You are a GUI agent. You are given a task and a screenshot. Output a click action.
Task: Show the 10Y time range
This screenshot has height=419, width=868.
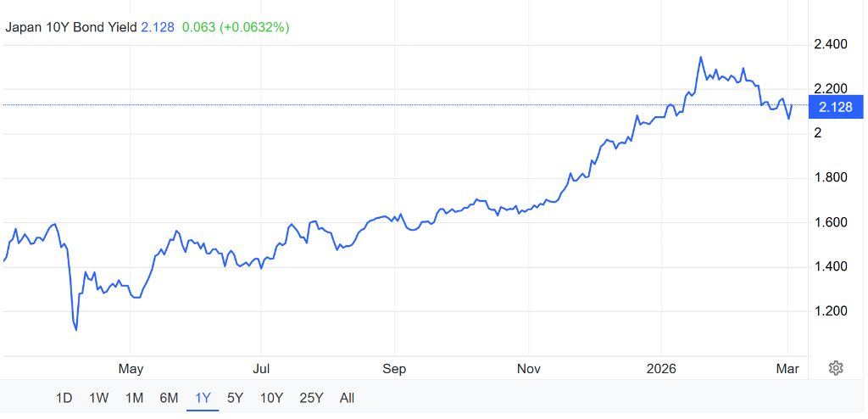point(271,398)
